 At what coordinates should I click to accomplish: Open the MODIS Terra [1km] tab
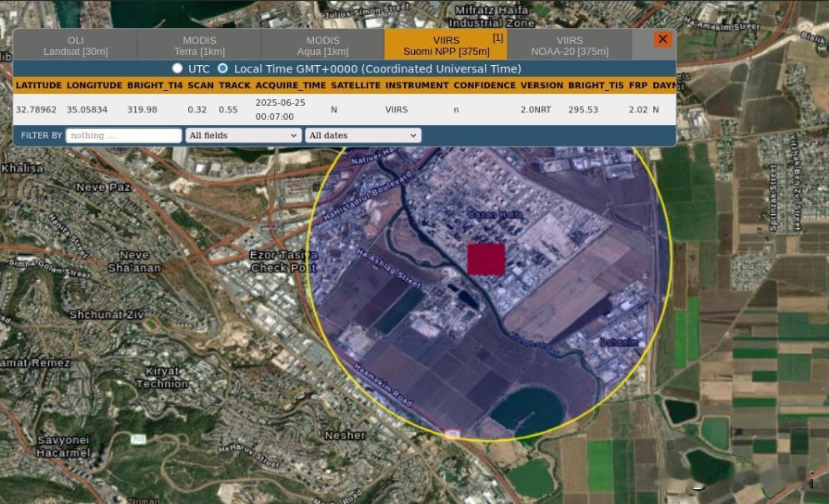click(x=199, y=46)
